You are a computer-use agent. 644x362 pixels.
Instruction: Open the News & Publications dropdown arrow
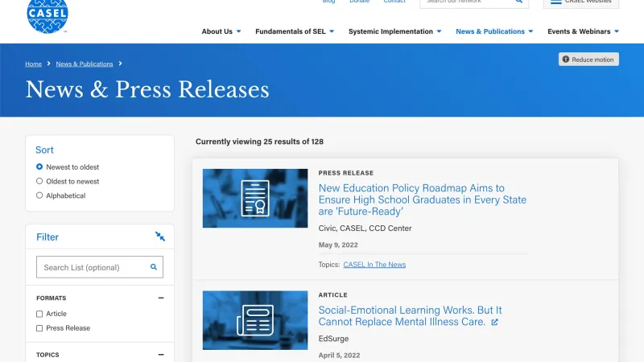[530, 31]
